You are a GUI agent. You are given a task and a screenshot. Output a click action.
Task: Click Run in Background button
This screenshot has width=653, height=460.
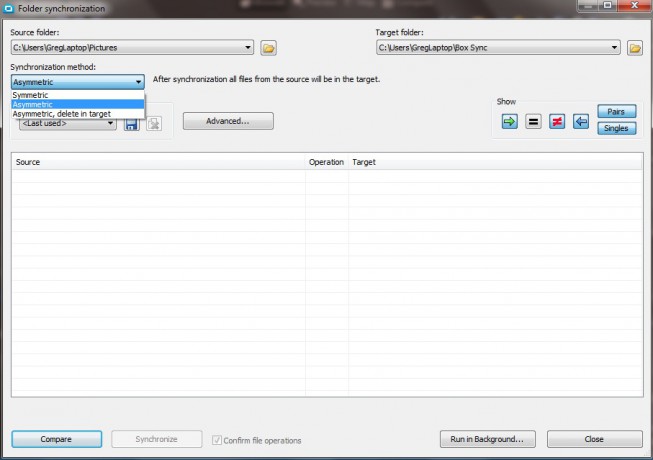click(x=488, y=439)
